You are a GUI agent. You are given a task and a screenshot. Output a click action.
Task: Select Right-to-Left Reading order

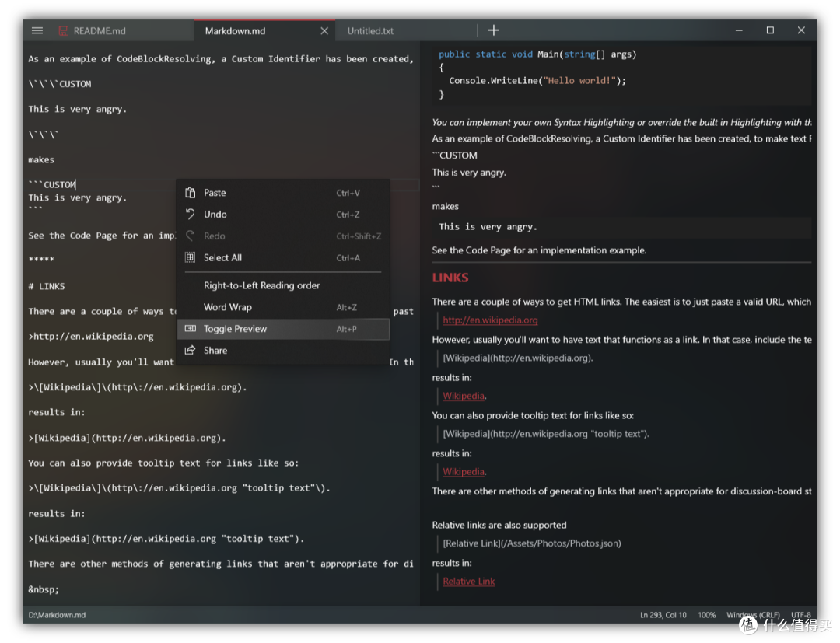(283, 285)
